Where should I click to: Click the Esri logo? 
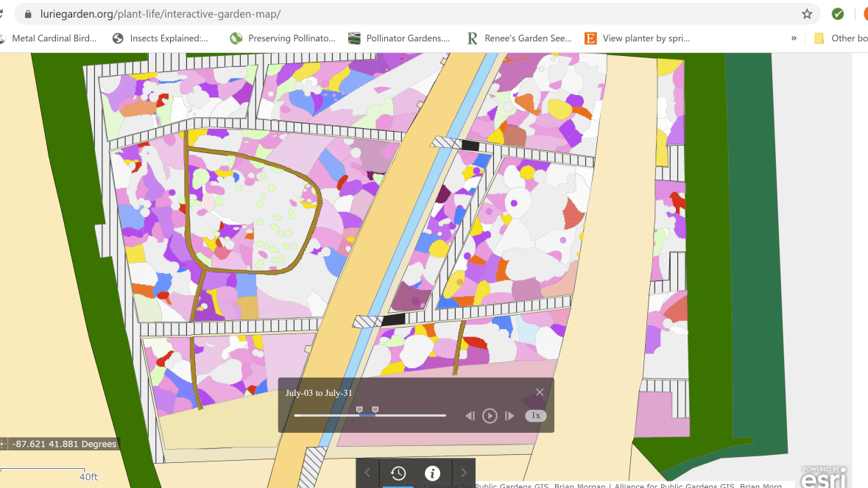[x=824, y=476]
